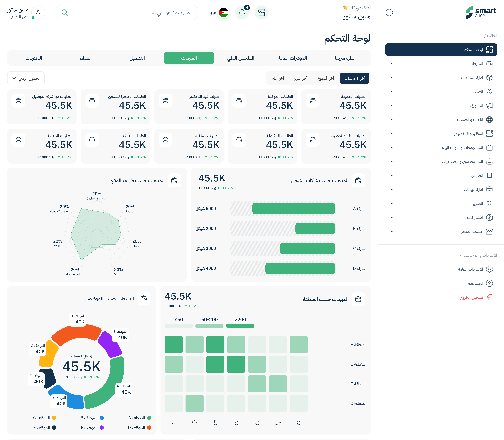Open the عربي language selector
504x440 pixels.
pos(218,13)
